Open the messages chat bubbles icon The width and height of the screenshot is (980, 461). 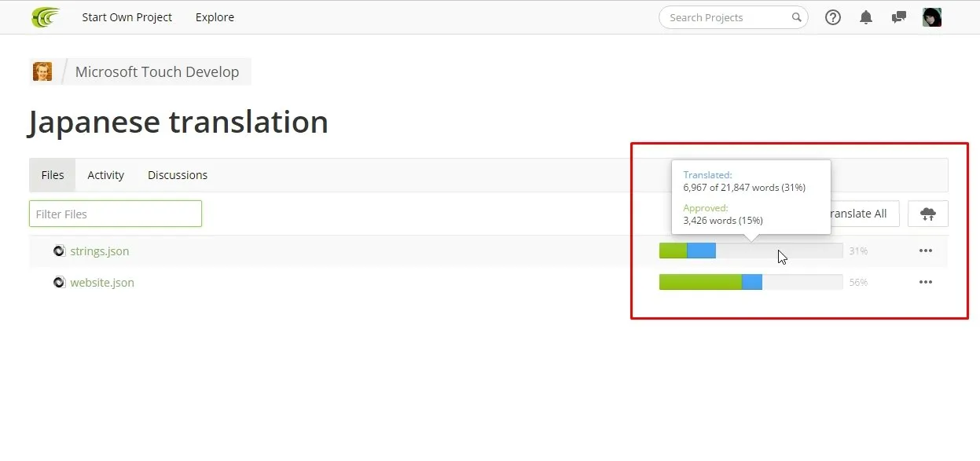(899, 17)
